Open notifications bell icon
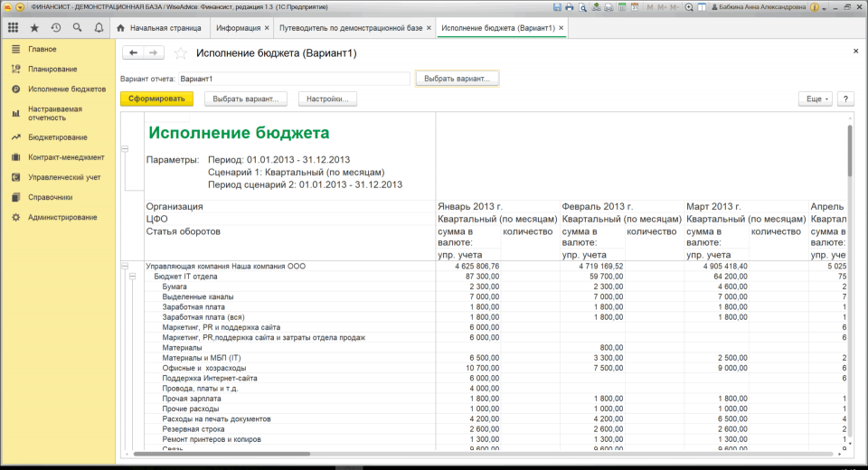Viewport: 868px width, 470px height. point(98,28)
